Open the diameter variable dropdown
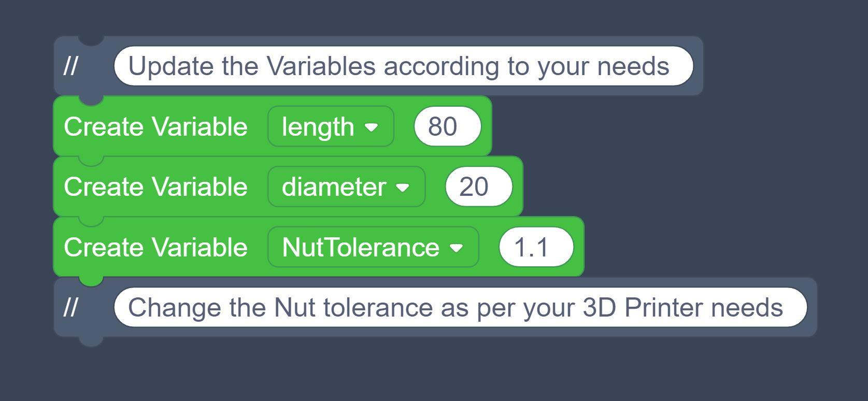Screen dimensions: 868x401 pos(346,187)
